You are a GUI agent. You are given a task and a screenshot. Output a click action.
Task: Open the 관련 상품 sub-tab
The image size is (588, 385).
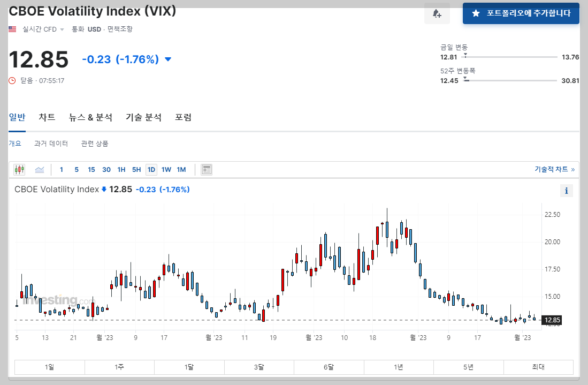(95, 144)
